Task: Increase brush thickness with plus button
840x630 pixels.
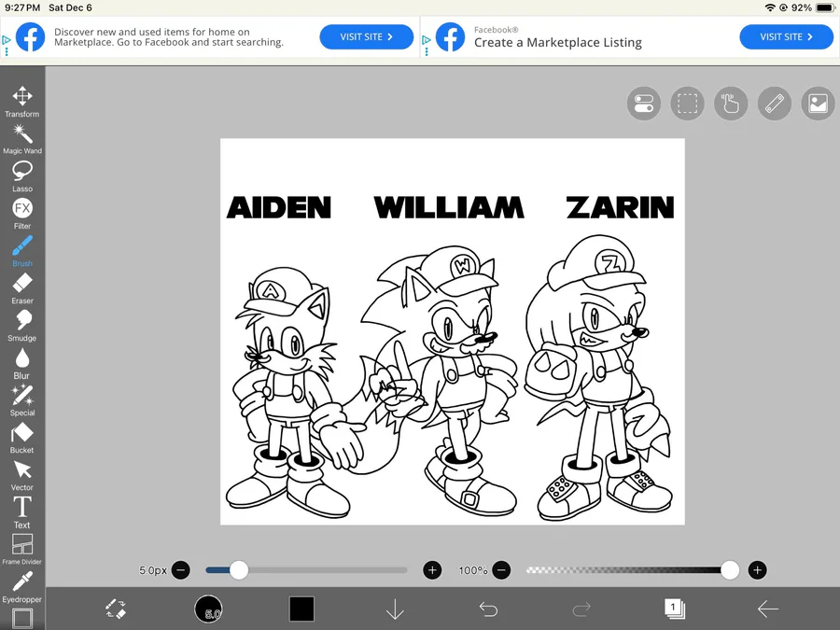Action: [432, 570]
